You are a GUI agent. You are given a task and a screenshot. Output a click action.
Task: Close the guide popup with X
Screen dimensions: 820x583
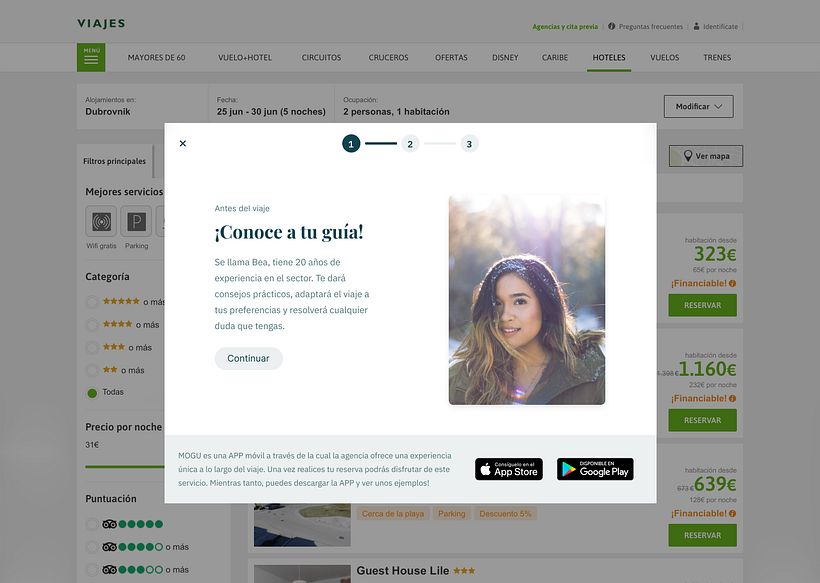tap(183, 143)
